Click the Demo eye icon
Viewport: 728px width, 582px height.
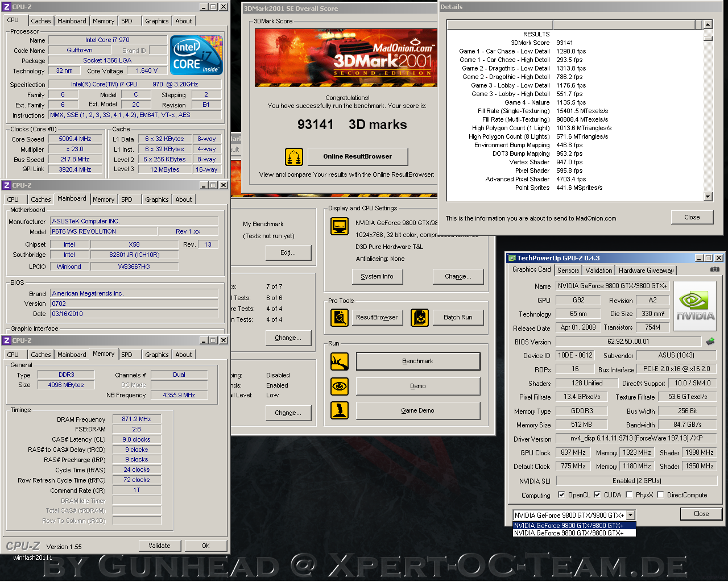pyautogui.click(x=340, y=386)
